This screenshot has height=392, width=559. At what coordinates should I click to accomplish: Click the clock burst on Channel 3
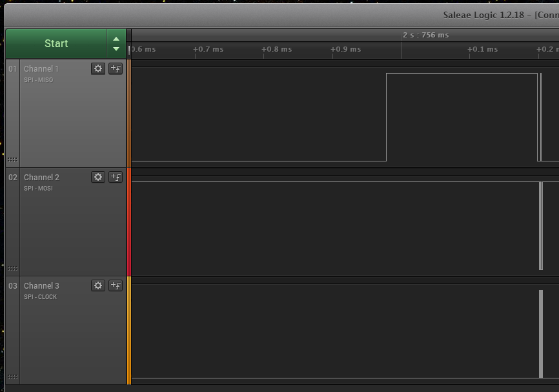pyautogui.click(x=541, y=334)
